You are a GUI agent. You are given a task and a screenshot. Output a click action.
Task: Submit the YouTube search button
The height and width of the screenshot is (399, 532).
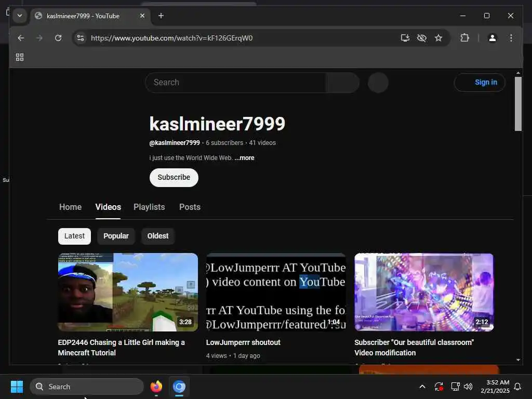(343, 83)
